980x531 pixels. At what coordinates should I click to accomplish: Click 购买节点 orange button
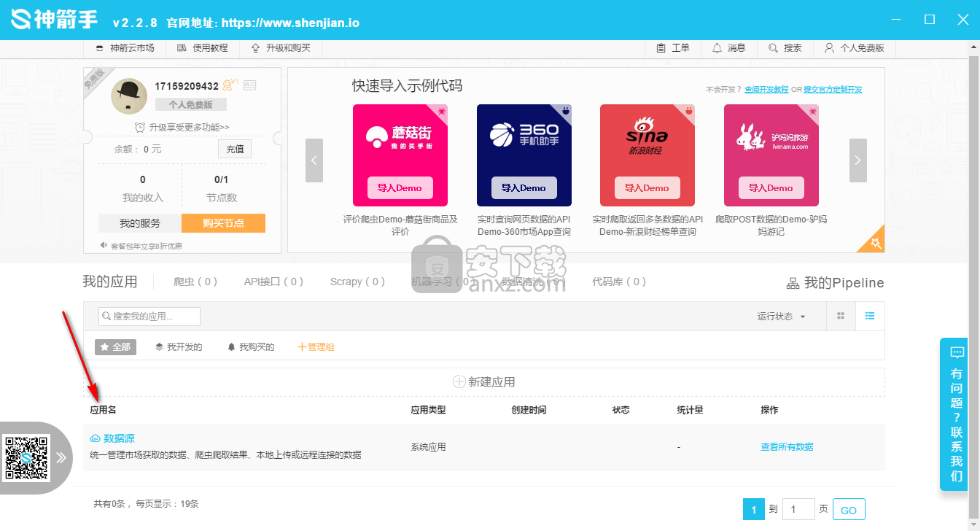223,223
